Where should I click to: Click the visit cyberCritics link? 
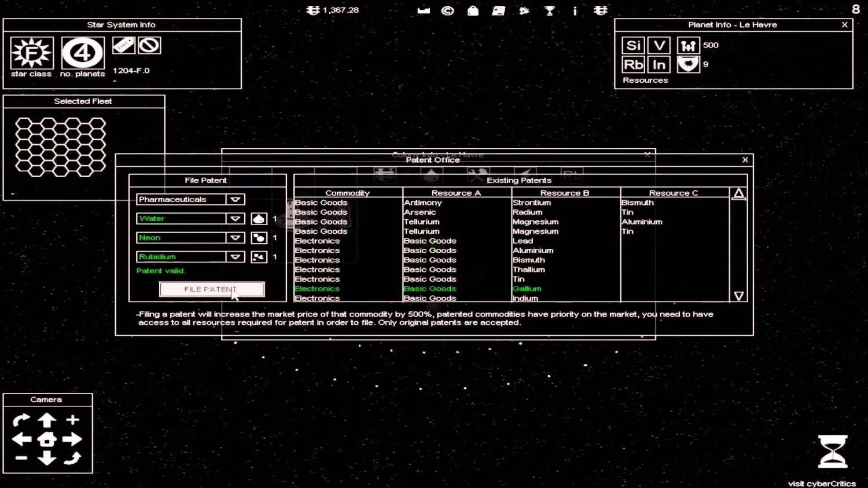pos(821,483)
